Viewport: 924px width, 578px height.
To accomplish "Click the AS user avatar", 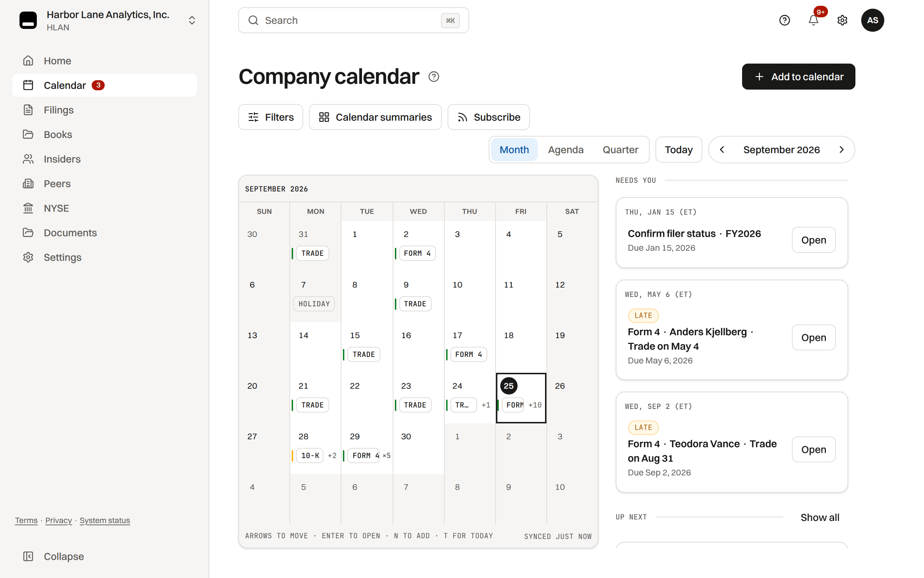I will (872, 20).
